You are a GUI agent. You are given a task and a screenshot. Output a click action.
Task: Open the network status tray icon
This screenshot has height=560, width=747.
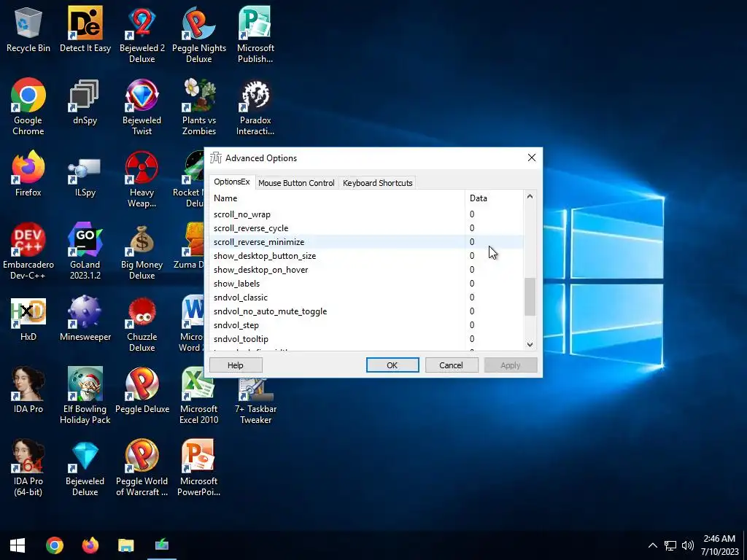pyautogui.click(x=670, y=545)
